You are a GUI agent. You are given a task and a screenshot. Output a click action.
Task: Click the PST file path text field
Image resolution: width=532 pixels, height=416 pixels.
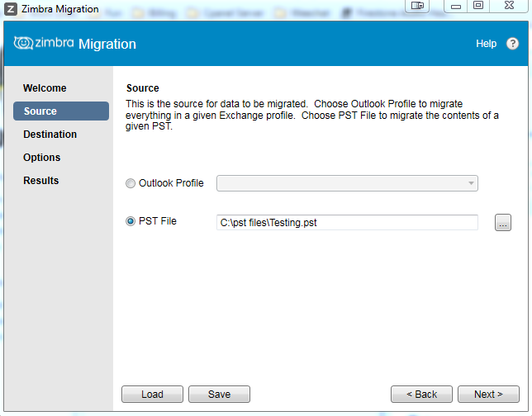coord(347,222)
